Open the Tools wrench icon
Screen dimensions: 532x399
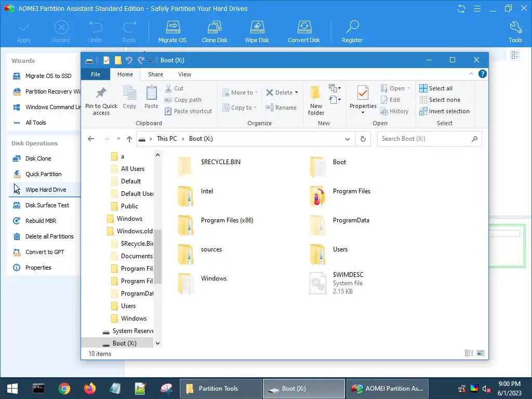coord(515,32)
